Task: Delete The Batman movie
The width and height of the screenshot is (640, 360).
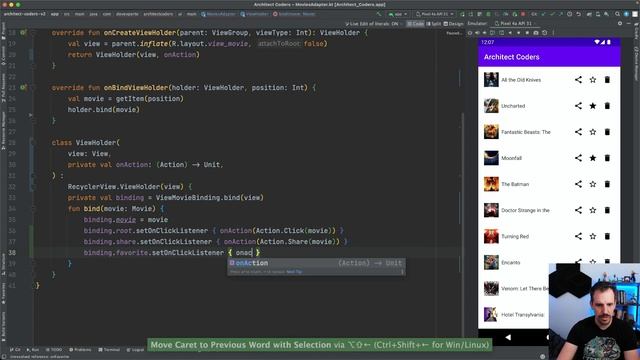Action: 607,184
